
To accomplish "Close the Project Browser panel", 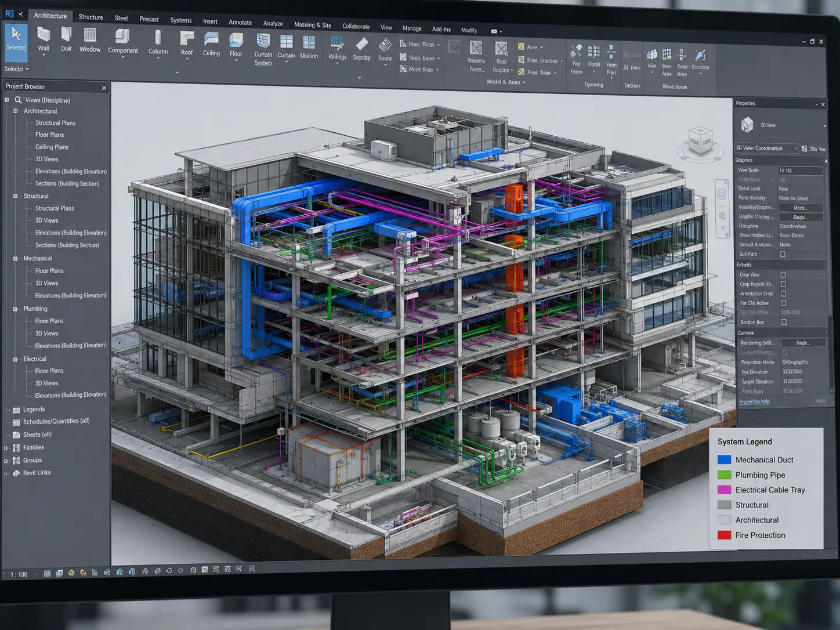I will pyautogui.click(x=104, y=88).
